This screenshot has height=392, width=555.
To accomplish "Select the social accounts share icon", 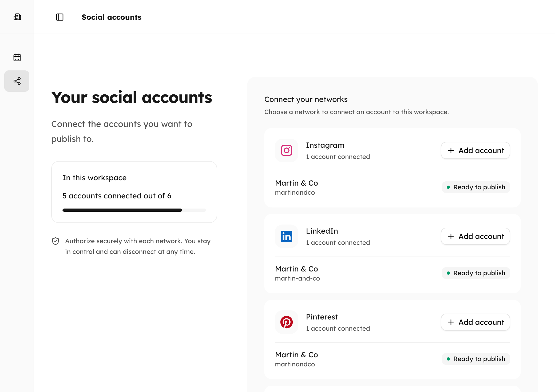I will [x=17, y=81].
